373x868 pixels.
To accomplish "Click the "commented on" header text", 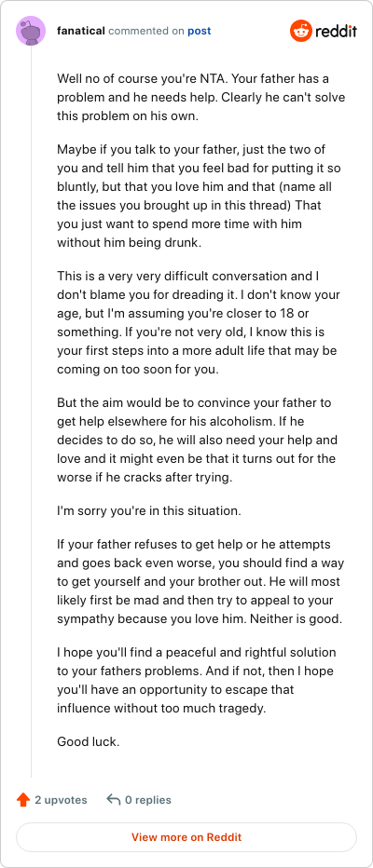I will (x=146, y=31).
